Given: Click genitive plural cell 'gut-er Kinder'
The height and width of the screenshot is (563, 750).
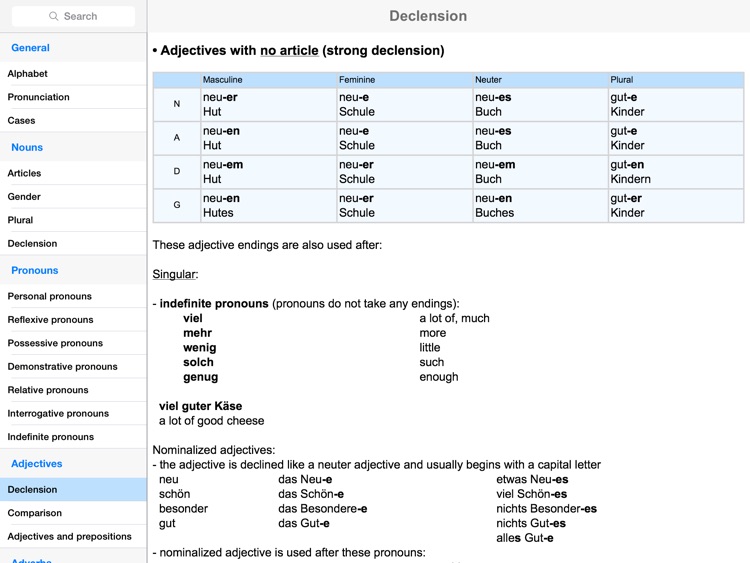Looking at the screenshot, I should pyautogui.click(x=676, y=205).
